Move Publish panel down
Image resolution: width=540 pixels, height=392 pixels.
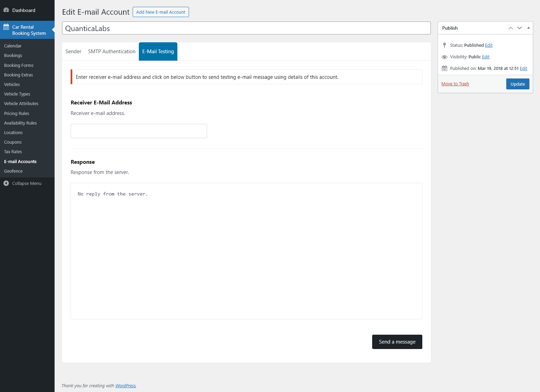coord(519,28)
